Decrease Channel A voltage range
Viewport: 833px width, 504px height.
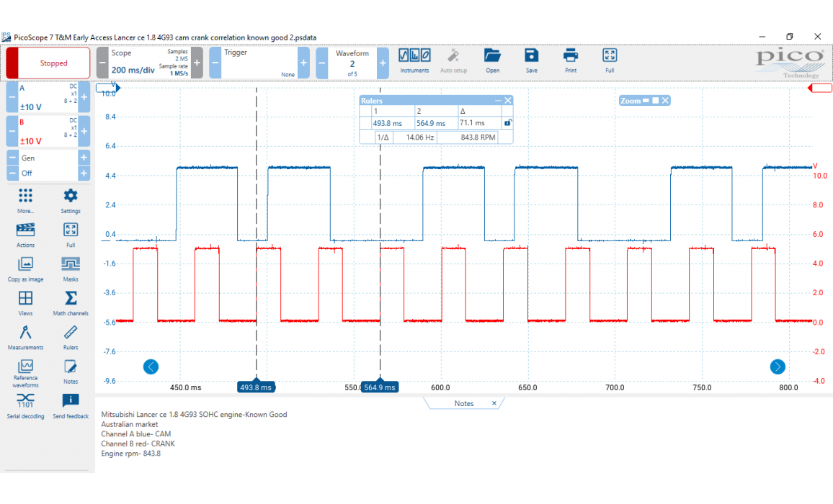12,97
